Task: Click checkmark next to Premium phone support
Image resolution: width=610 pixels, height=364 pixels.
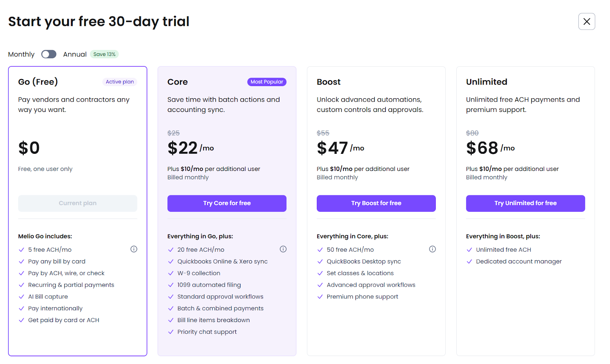Action: [320, 297]
